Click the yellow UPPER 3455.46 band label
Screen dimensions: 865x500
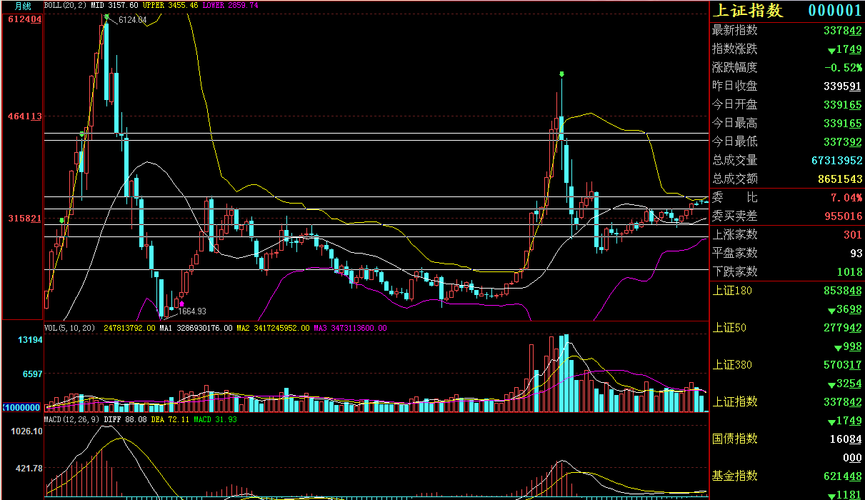pos(170,5)
